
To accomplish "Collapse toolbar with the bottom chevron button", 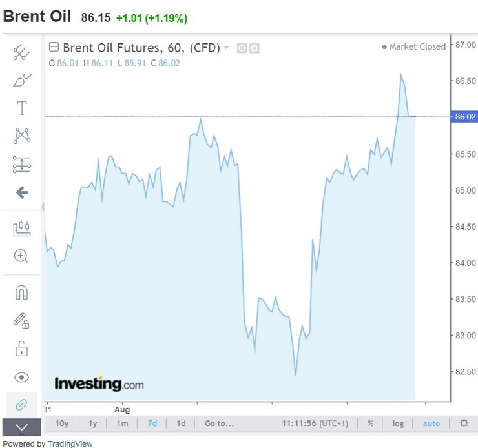I will pyautogui.click(x=22, y=427).
